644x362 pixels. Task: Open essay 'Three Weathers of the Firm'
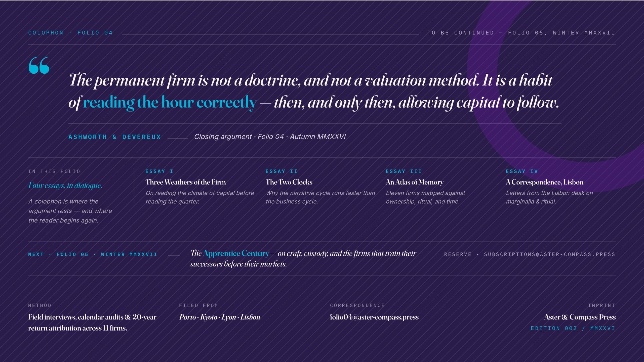(186, 182)
